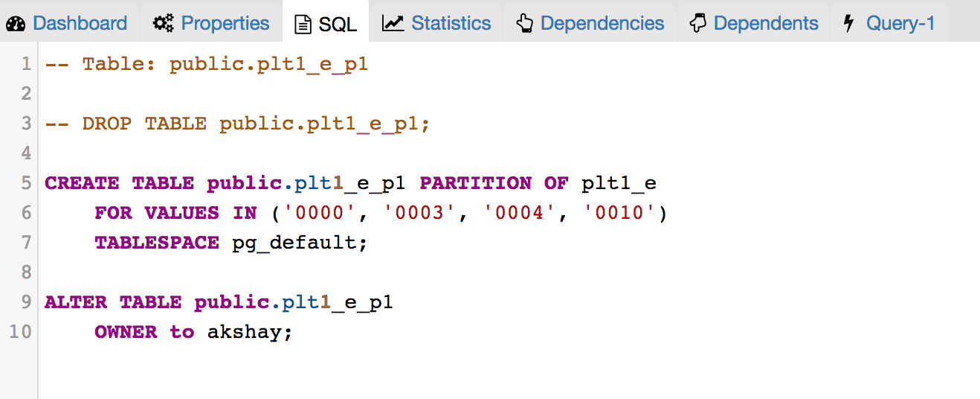
Task: Switch to the Properties tab
Action: [x=212, y=24]
